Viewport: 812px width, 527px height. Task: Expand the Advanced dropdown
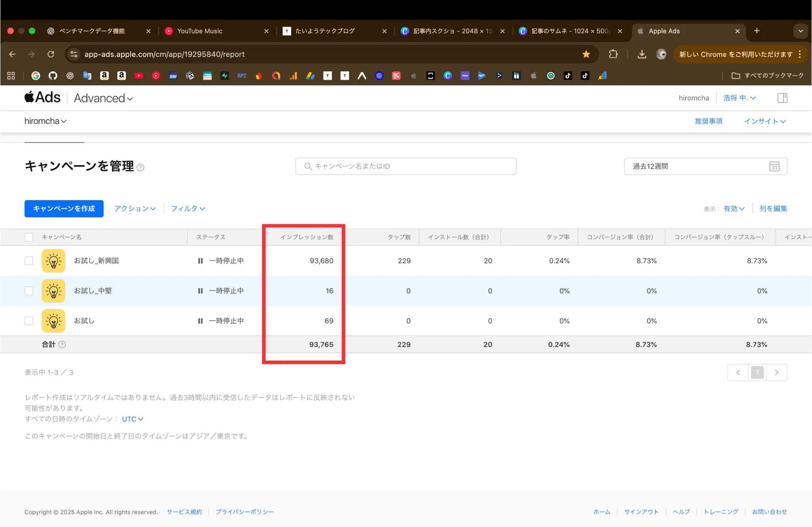click(103, 98)
